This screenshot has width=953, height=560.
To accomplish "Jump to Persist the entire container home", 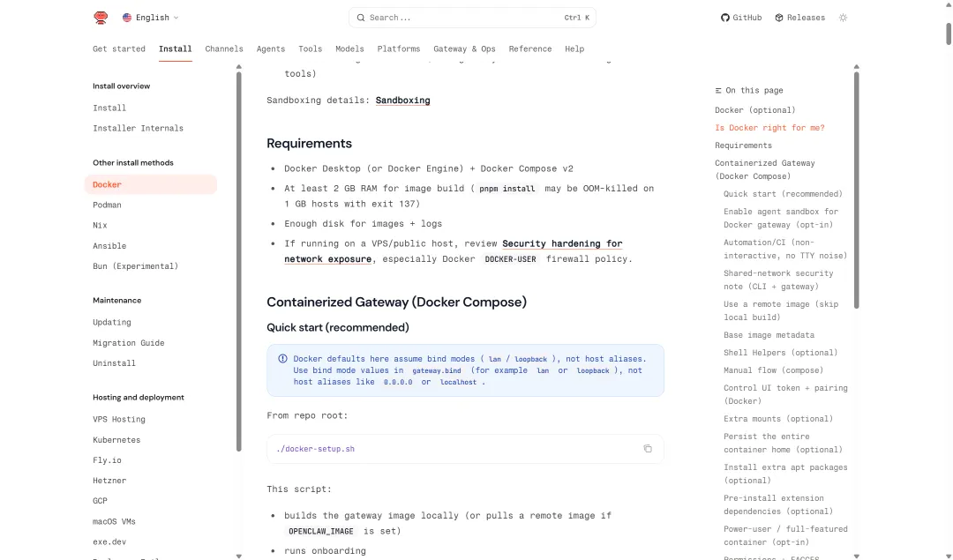I will tap(783, 444).
